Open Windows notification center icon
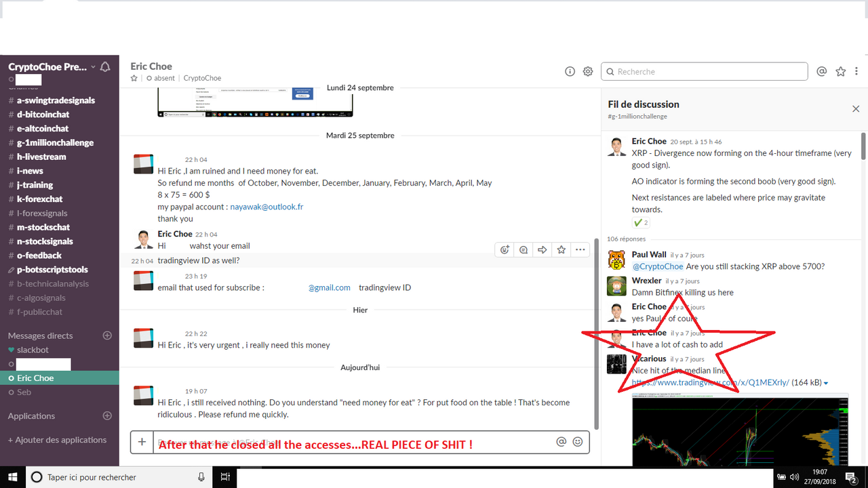The image size is (868, 488). coord(852,478)
